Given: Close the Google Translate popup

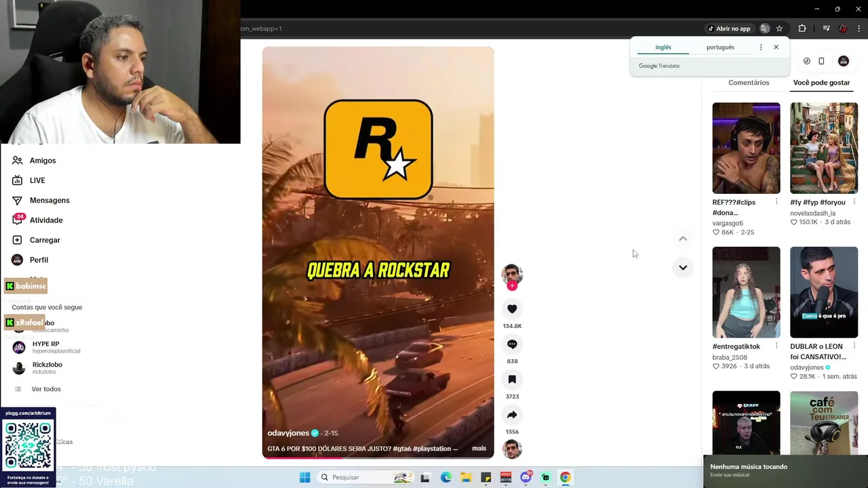Looking at the screenshot, I should tap(776, 47).
